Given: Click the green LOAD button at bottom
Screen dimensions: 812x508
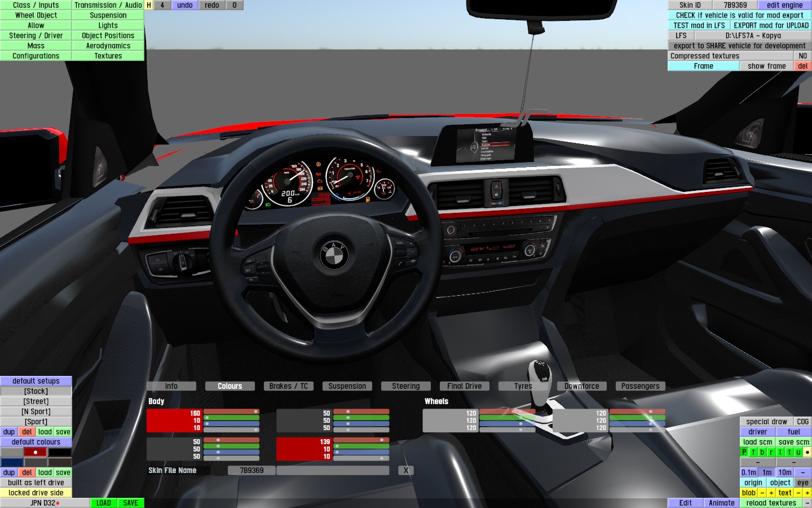Looking at the screenshot, I should tap(104, 503).
